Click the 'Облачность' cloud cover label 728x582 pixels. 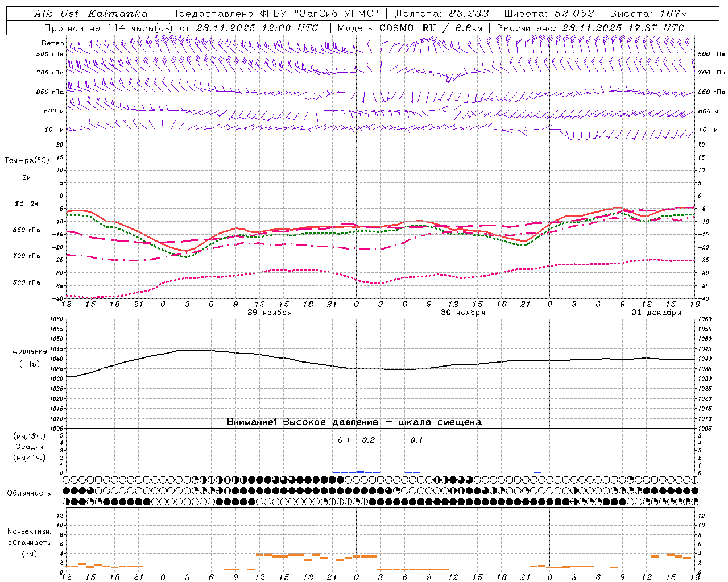[29, 493]
